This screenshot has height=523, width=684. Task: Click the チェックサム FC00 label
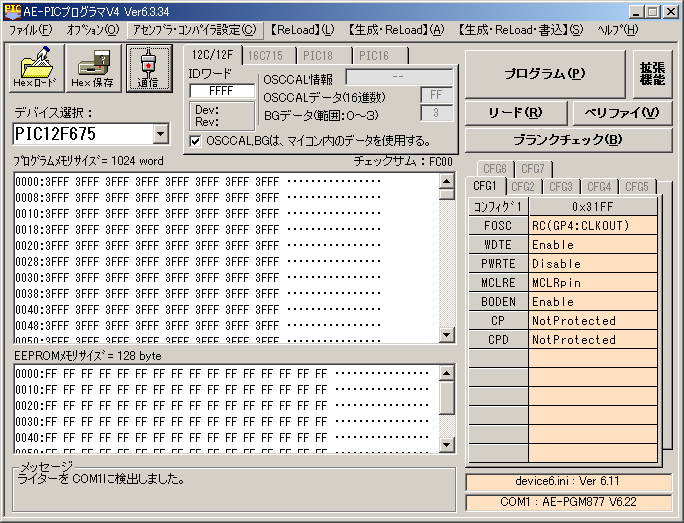(403, 161)
